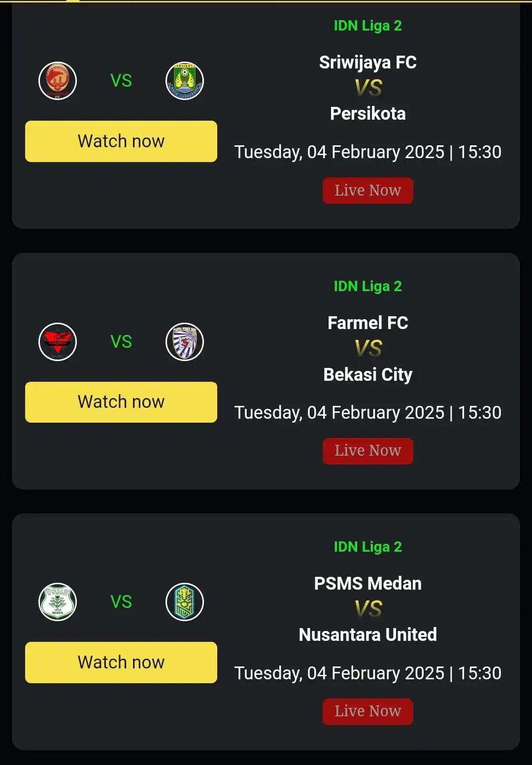Watch now for Sriwijaya FC match
This screenshot has width=532, height=765.
121,141
